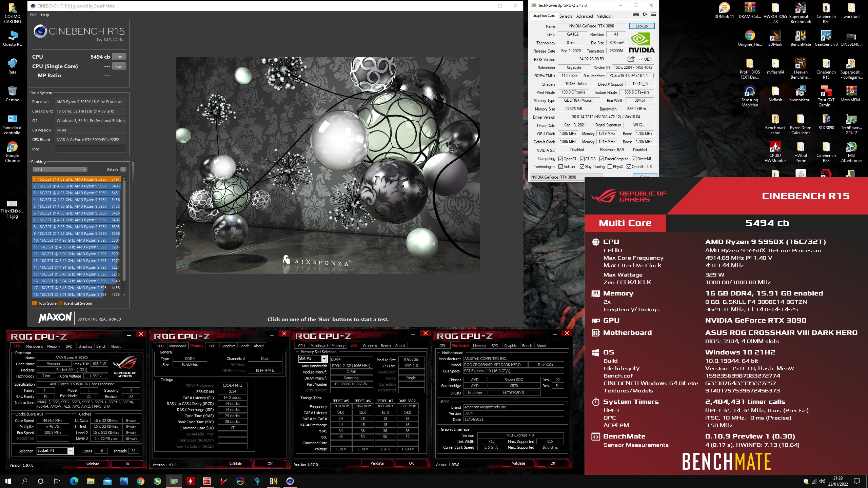Open the MSI Afterburner desktop icon
Image resolution: width=868 pixels, height=488 pixels.
tap(851, 152)
